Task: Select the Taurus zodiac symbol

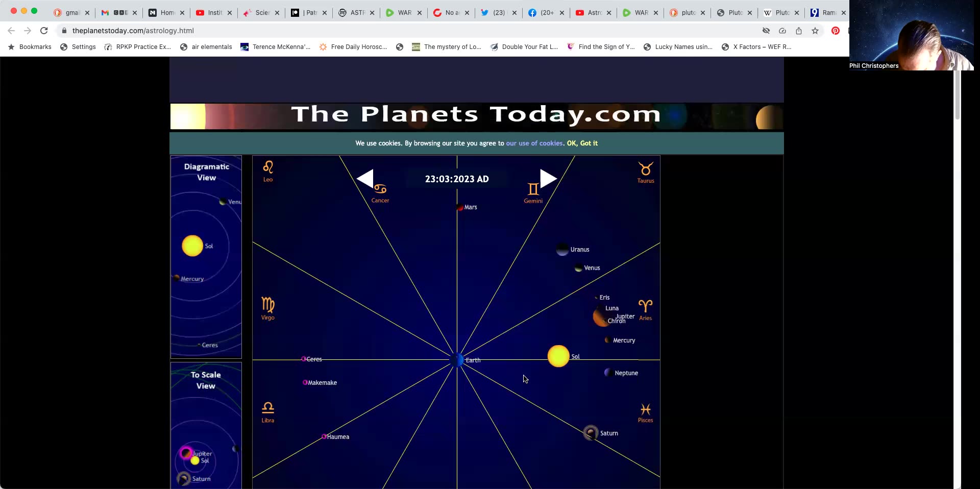Action: point(645,169)
